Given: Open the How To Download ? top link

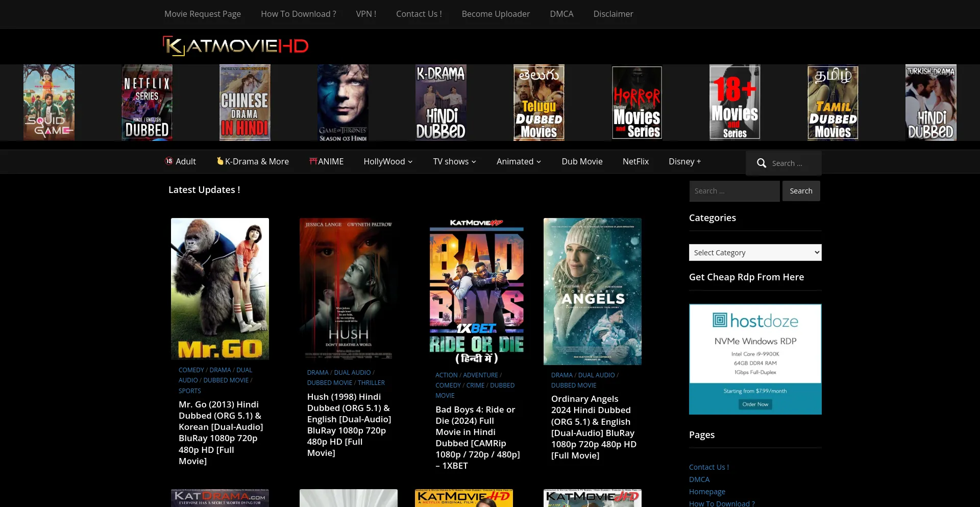Looking at the screenshot, I should (x=299, y=14).
